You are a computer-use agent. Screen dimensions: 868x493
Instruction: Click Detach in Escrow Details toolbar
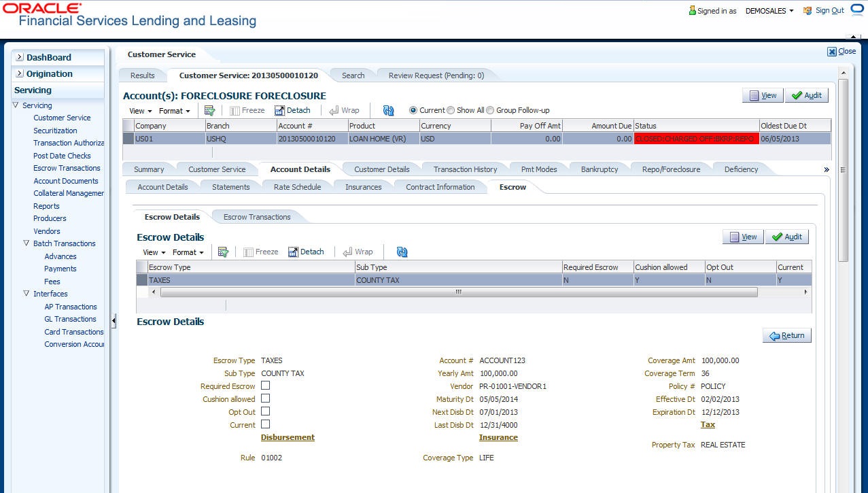pos(306,252)
